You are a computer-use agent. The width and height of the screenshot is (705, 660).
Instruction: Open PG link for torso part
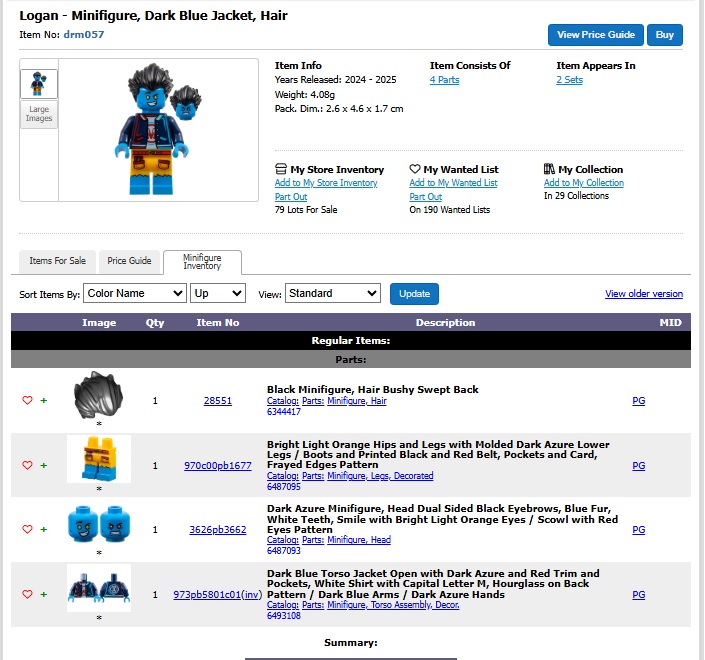click(x=638, y=594)
